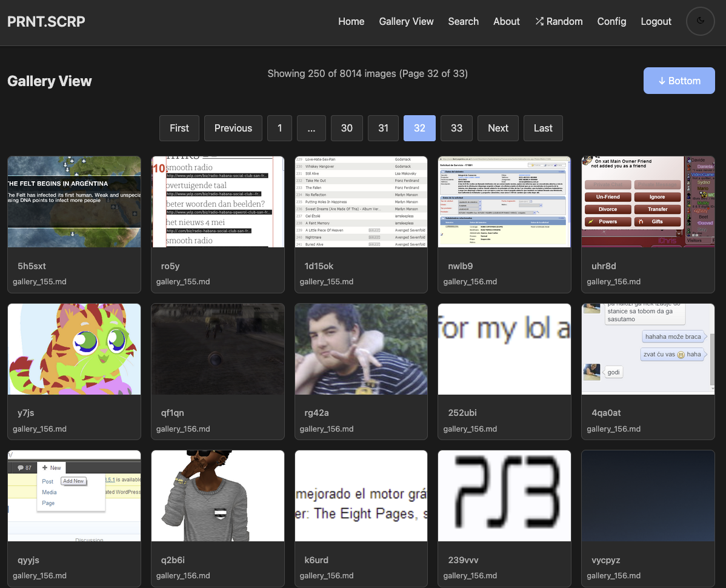Viewport: 726px width, 588px height.
Task: Toggle the dark mode moon button
Action: (x=700, y=21)
